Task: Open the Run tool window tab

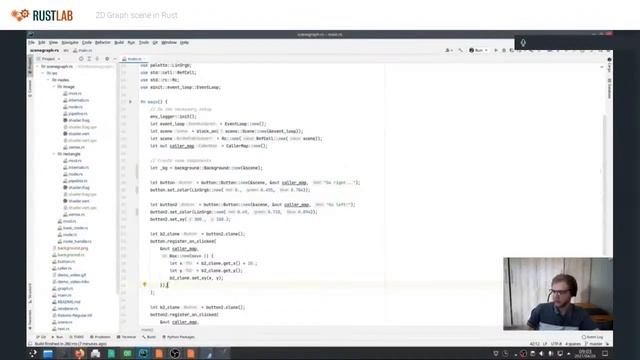Action: tap(57, 337)
